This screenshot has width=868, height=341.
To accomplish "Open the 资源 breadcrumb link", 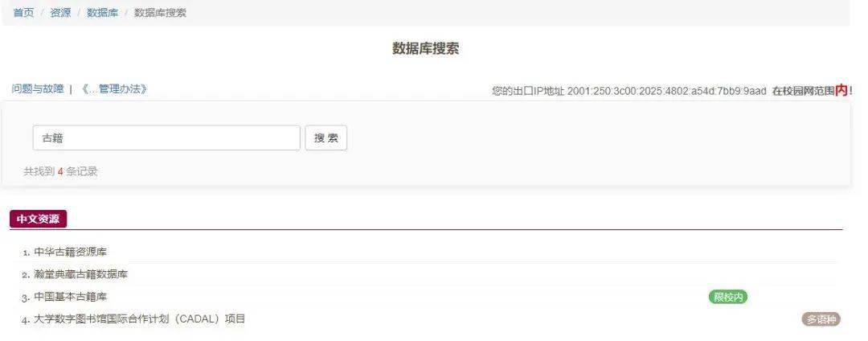I will point(60,13).
